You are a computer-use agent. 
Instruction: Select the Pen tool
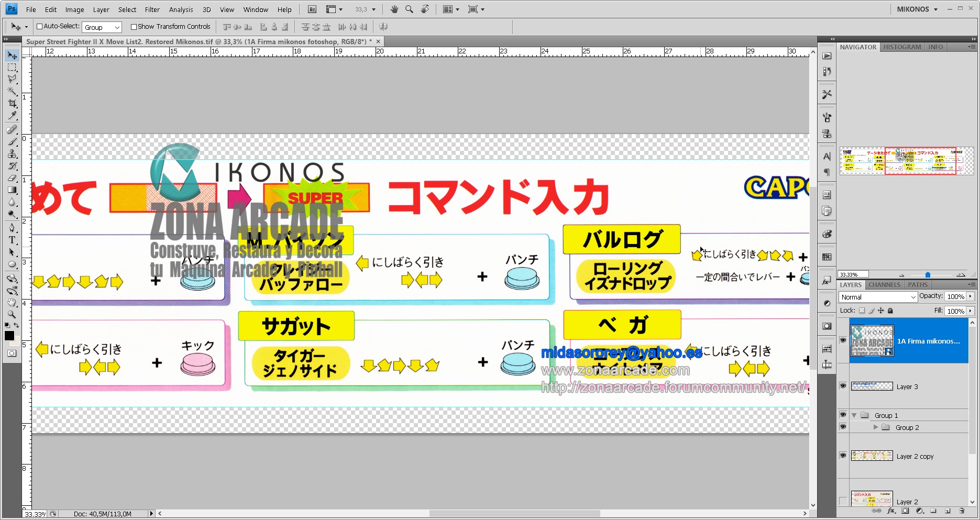click(x=12, y=227)
